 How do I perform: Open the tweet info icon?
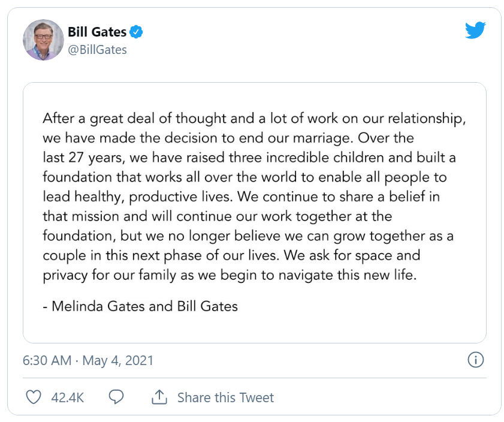coord(475,360)
